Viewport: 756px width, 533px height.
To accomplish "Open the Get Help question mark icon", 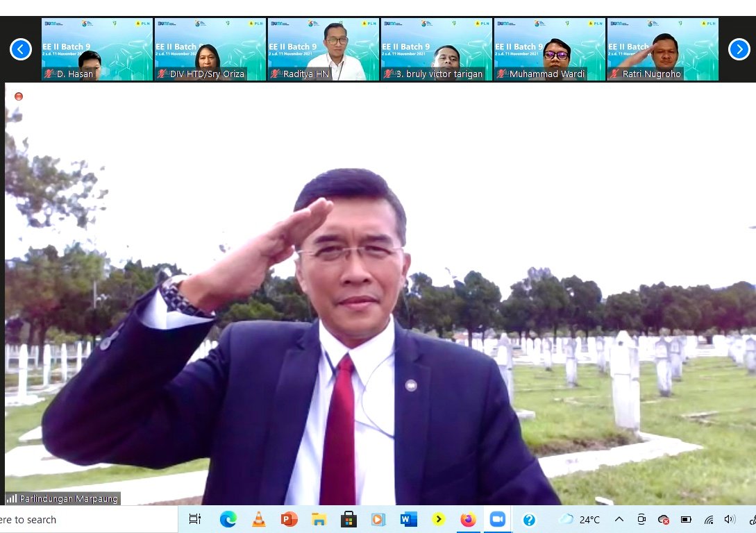I will (x=529, y=519).
